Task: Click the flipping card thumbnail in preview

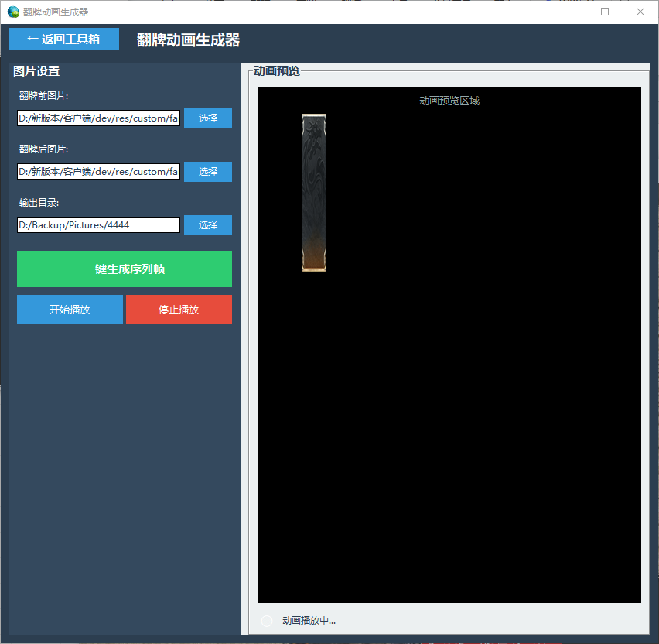Action: pyautogui.click(x=312, y=192)
